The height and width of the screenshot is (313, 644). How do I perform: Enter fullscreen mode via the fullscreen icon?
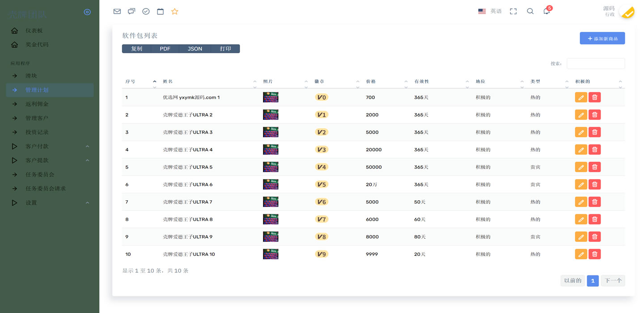click(513, 11)
